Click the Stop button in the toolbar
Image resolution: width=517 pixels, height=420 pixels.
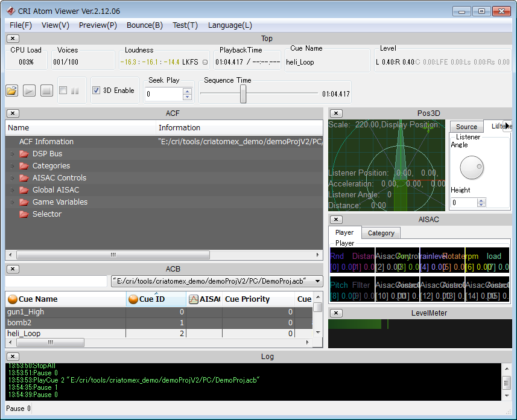[46, 91]
